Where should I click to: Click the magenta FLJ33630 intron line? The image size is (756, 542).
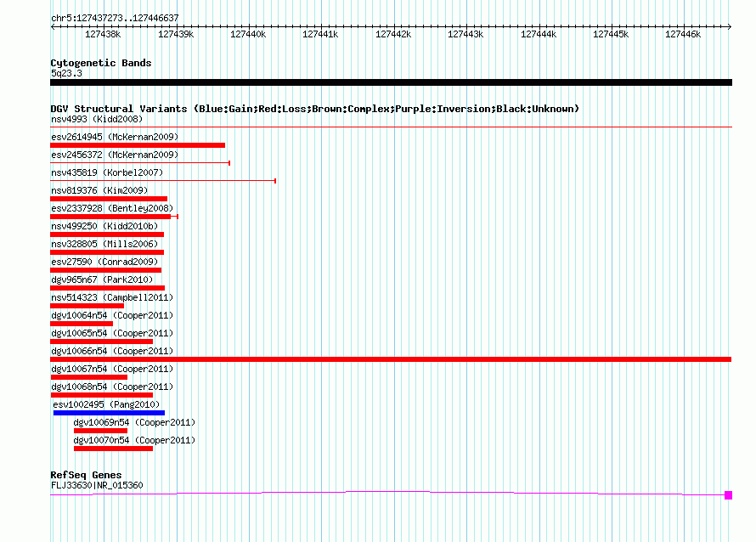click(387, 493)
